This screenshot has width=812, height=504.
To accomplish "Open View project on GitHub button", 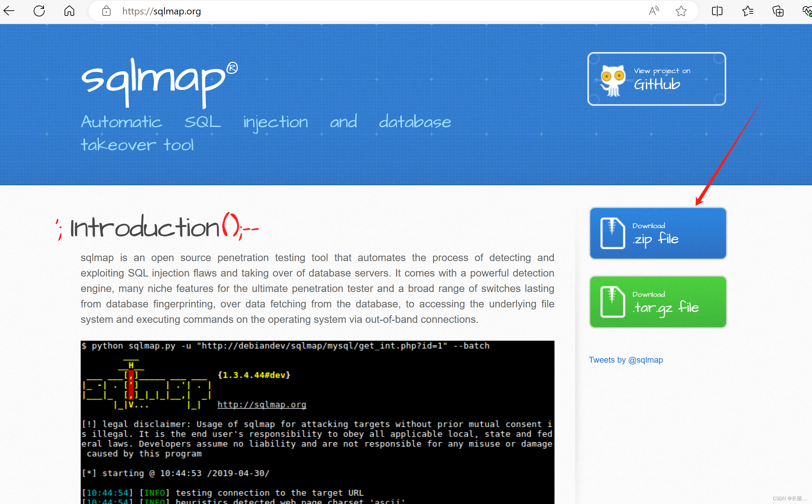I will click(x=656, y=79).
